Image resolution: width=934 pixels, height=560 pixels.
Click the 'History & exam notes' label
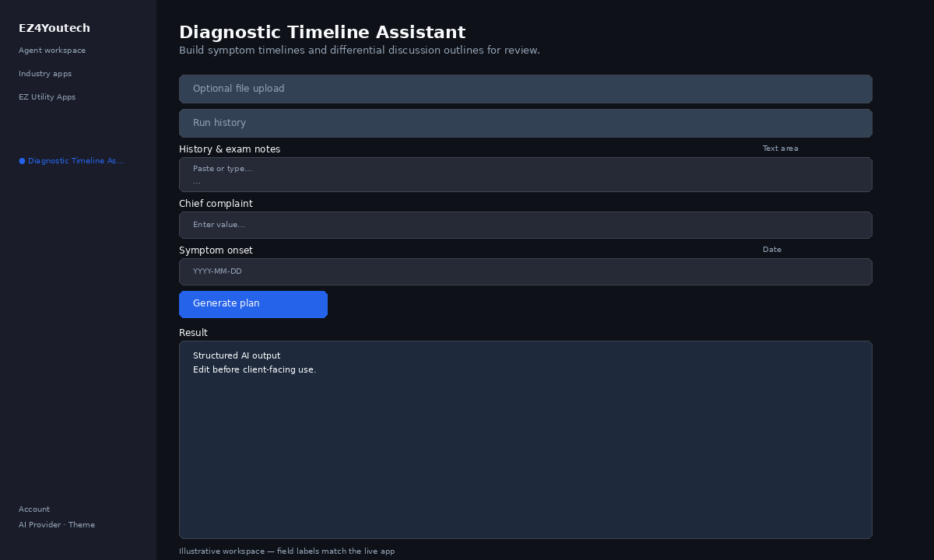pos(230,149)
